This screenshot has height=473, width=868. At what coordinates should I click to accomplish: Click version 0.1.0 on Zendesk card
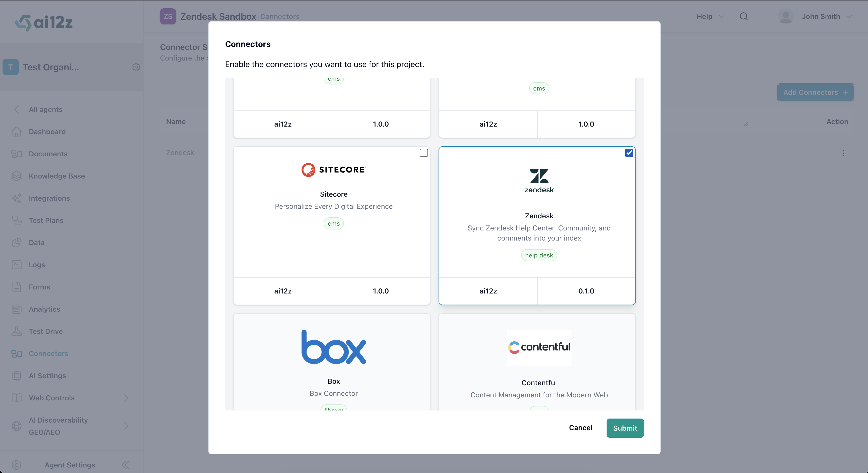click(x=586, y=291)
